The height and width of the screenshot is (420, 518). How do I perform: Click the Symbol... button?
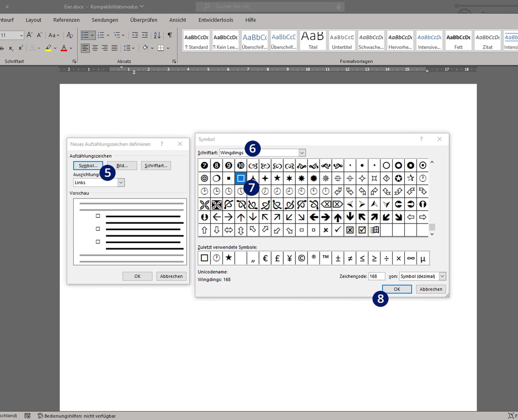click(88, 166)
